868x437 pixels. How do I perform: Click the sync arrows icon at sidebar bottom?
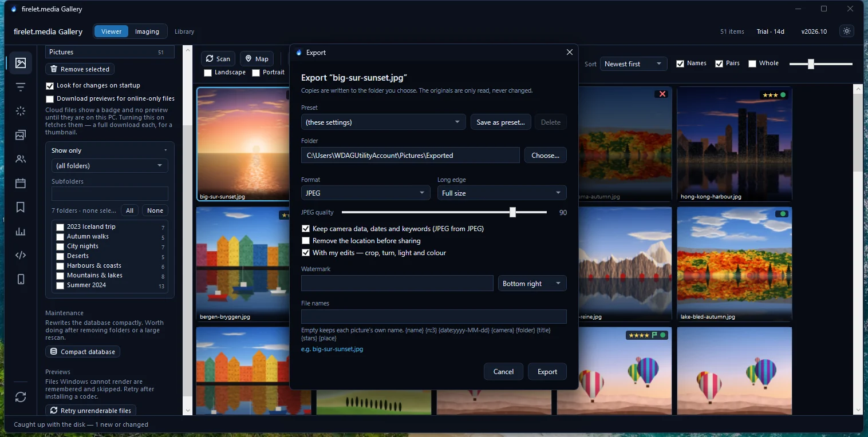point(21,396)
